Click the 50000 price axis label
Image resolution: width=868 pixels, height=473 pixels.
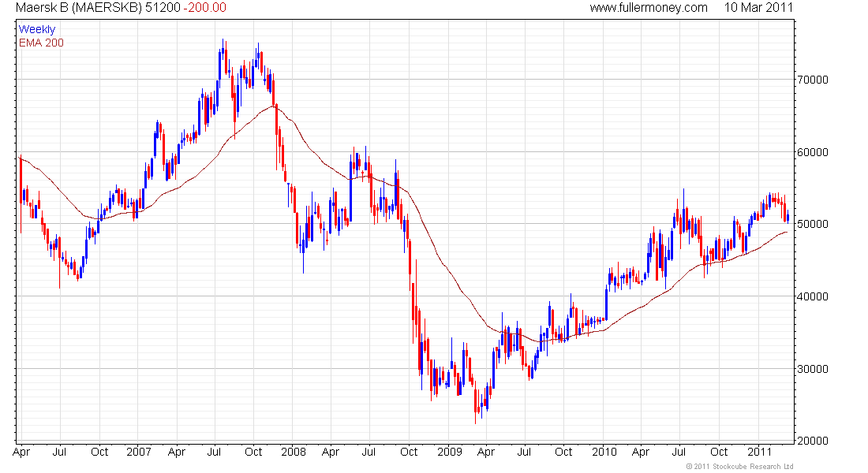814,224
